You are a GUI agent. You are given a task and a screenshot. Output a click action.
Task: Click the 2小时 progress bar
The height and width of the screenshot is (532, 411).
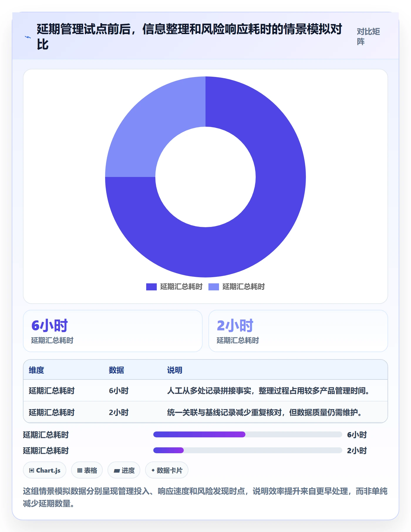(248, 450)
